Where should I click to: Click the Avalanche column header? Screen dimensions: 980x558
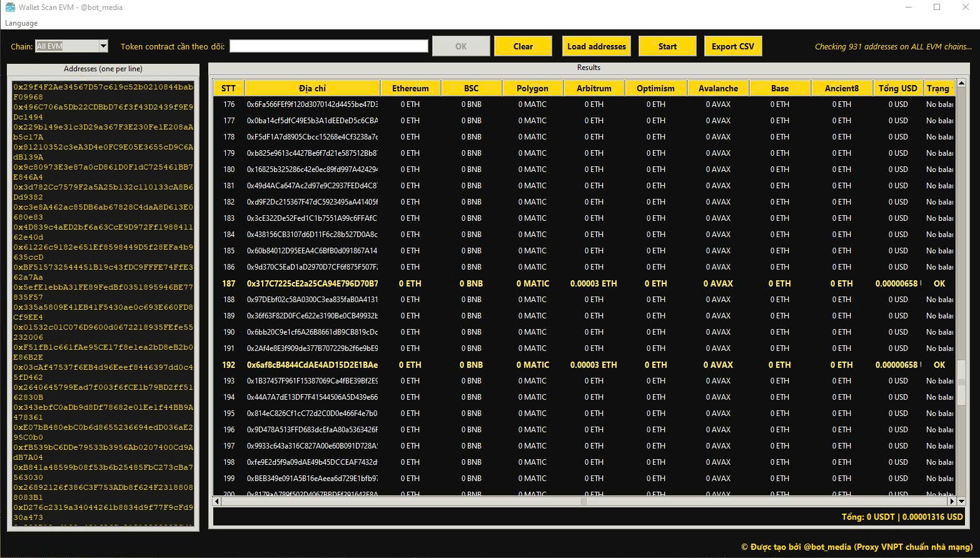click(718, 88)
